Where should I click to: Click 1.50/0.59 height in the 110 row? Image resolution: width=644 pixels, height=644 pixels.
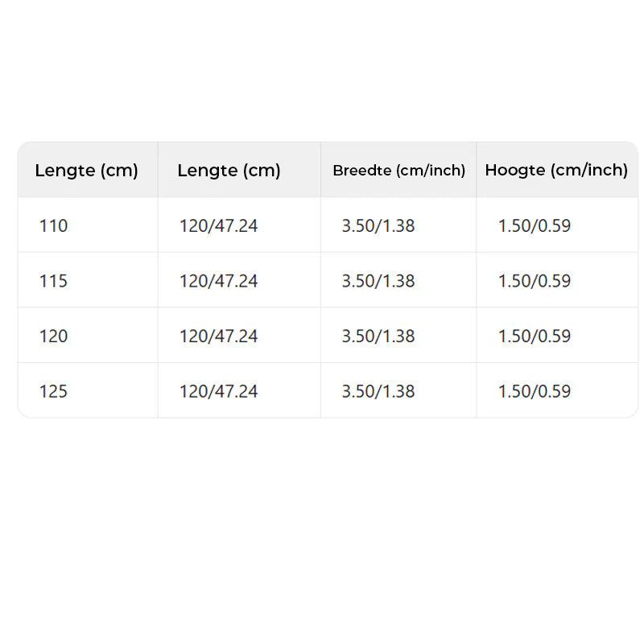(535, 226)
